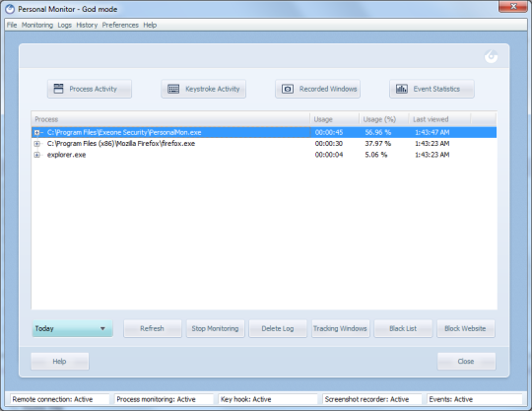Click Stop Monitoring button
The width and height of the screenshot is (532, 411).
point(215,328)
